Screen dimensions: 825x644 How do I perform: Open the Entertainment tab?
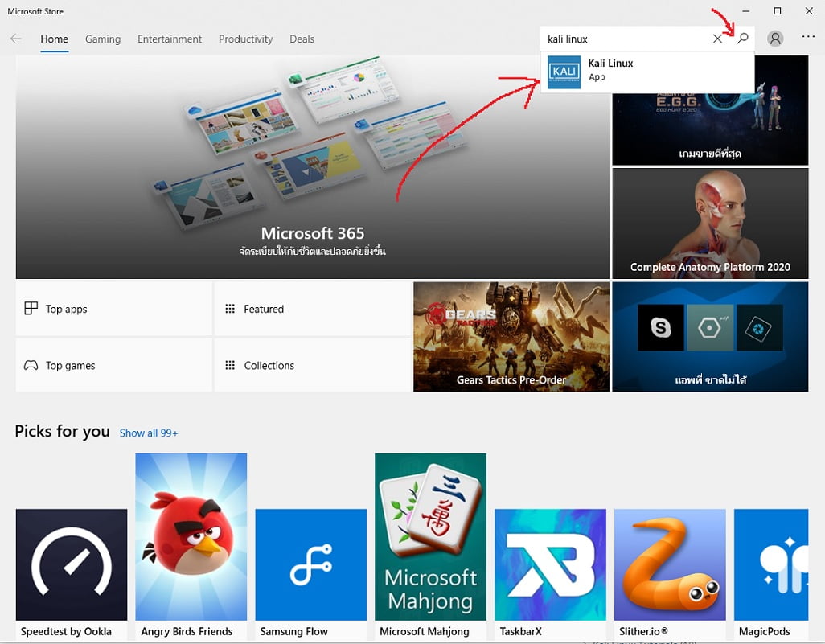pyautogui.click(x=170, y=39)
